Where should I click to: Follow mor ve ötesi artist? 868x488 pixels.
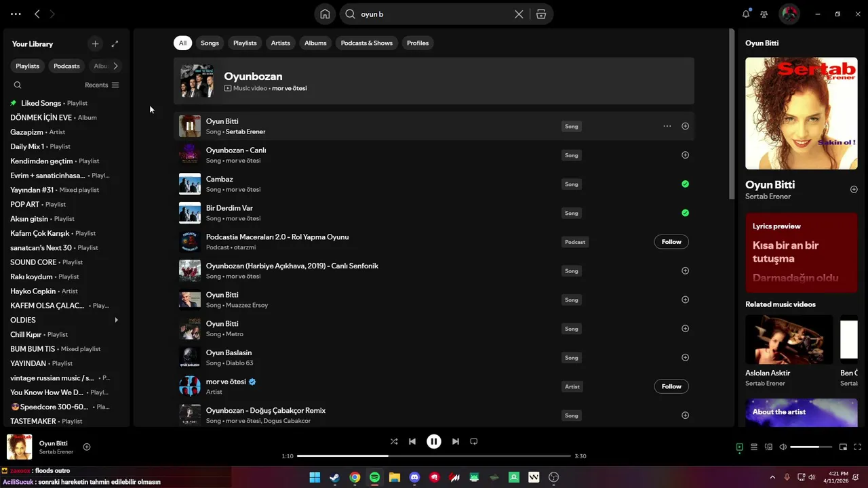(x=671, y=386)
